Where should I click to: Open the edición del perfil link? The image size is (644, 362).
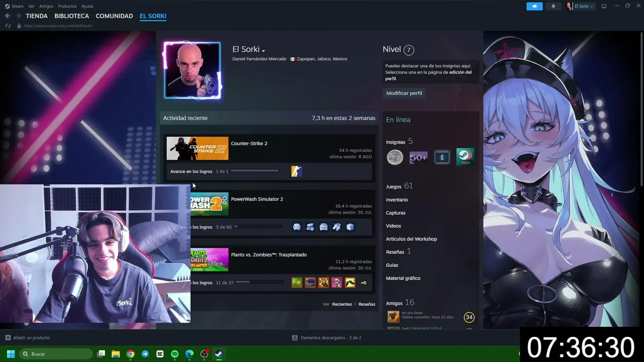click(x=429, y=75)
